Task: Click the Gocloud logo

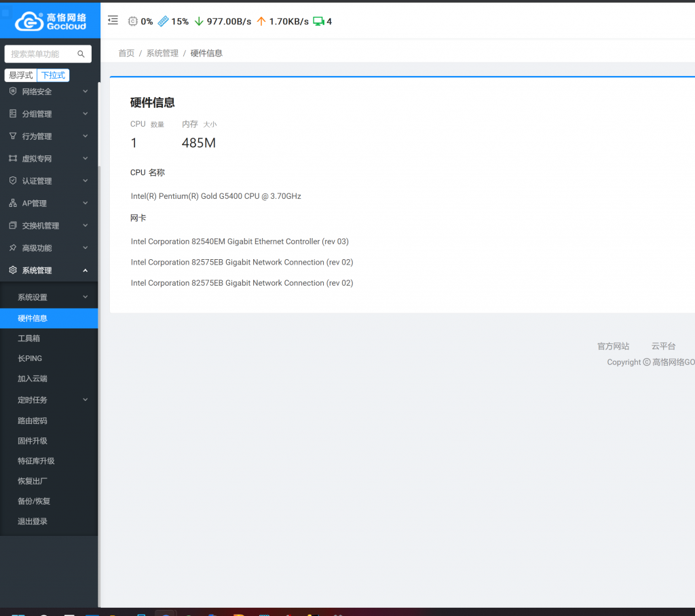Action: coord(50,21)
